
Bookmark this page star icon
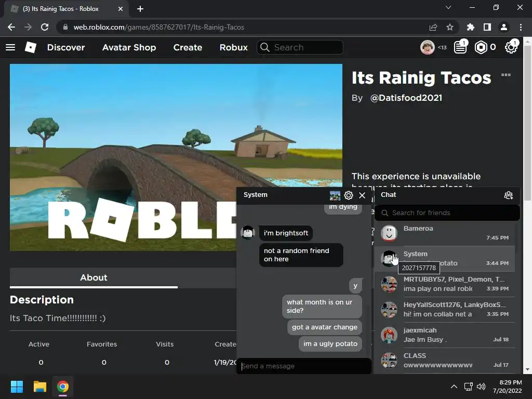tap(450, 27)
